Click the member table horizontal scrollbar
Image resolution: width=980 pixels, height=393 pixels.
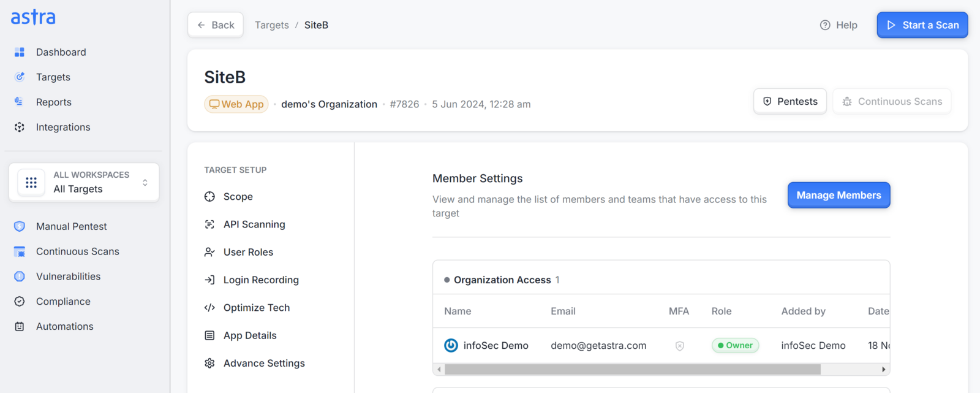click(632, 370)
